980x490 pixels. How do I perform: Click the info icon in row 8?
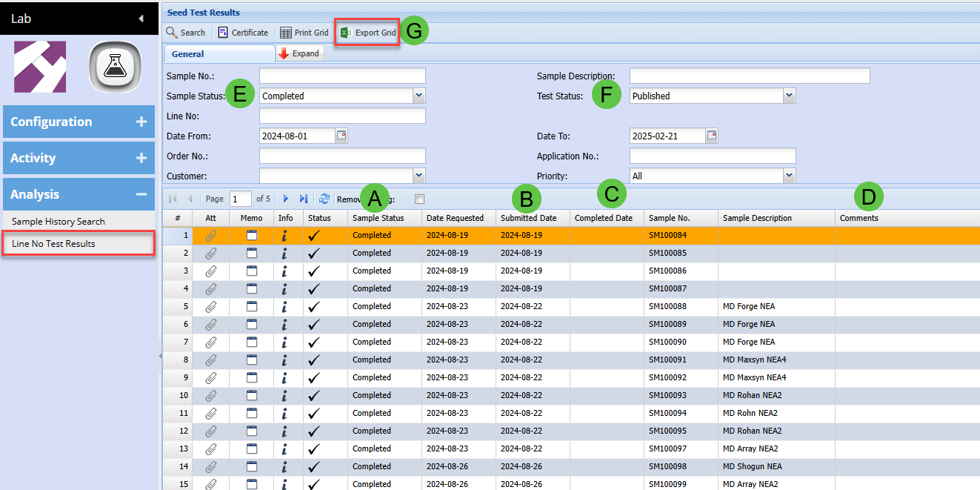[284, 360]
